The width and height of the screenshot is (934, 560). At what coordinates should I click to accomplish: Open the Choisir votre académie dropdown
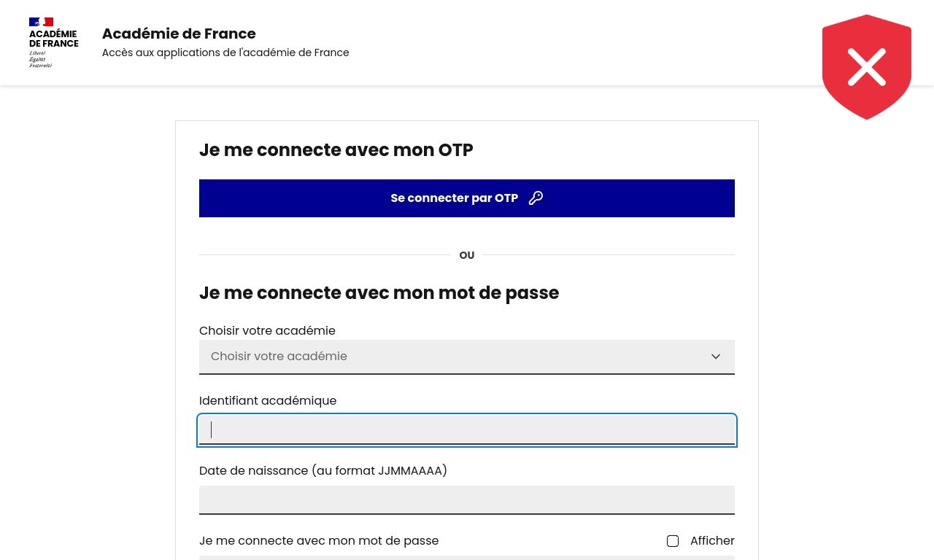(x=467, y=357)
